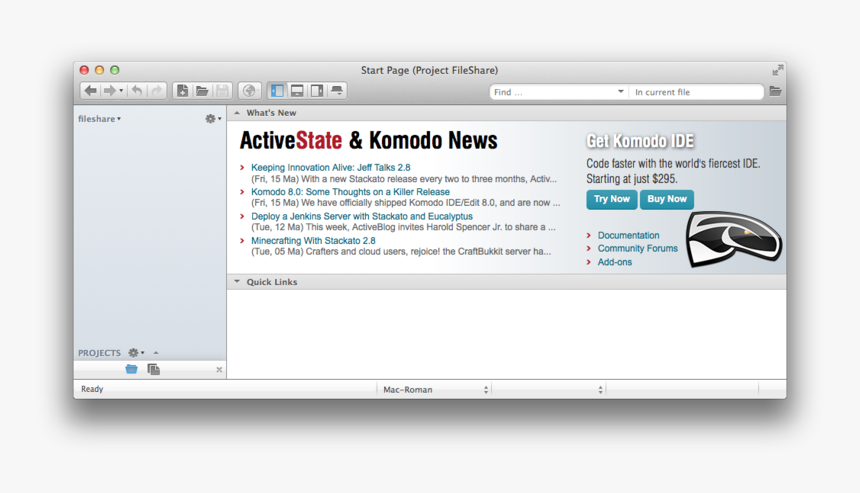Screen dimensions: 860x493
Task: Toggle the right side pane visibility
Action: (317, 91)
